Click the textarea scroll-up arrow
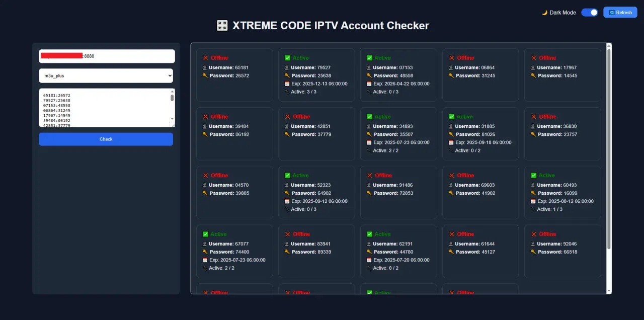The height and width of the screenshot is (320, 644). [x=172, y=91]
